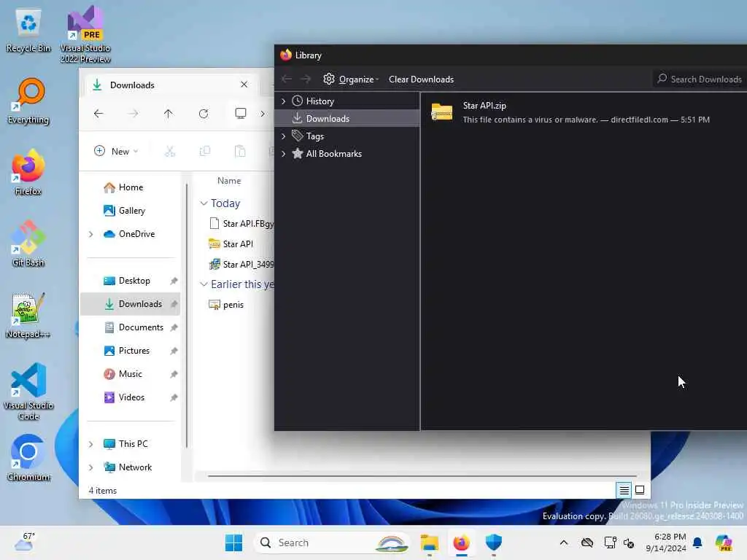Click the Firefox taskbar icon
Screen dimensions: 747x560
[x=461, y=542]
